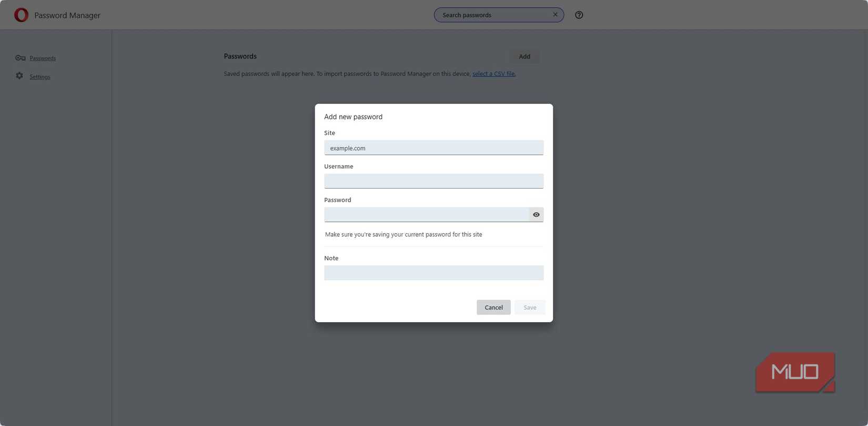
Task: Click into the Password text field
Action: tap(426, 214)
